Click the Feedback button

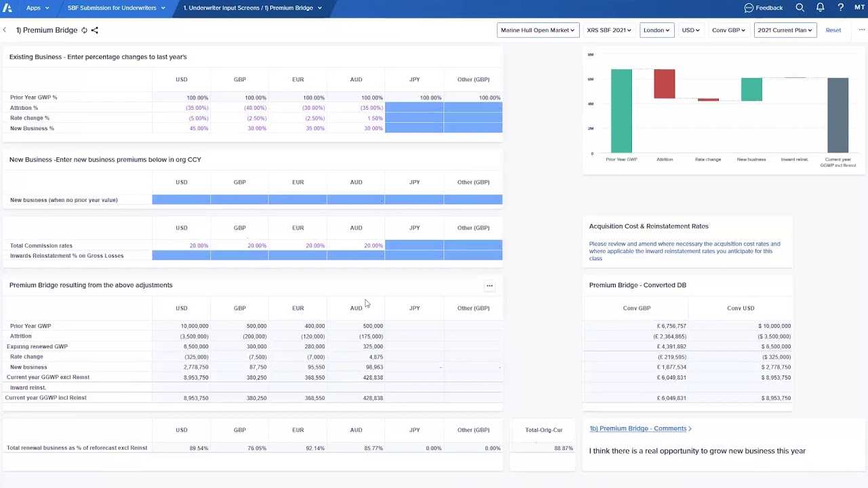point(764,8)
